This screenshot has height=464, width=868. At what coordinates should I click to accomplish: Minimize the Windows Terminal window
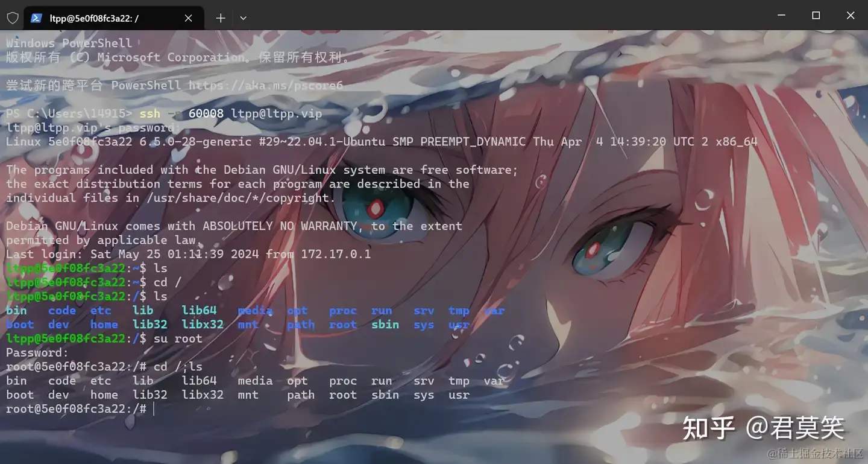point(781,16)
